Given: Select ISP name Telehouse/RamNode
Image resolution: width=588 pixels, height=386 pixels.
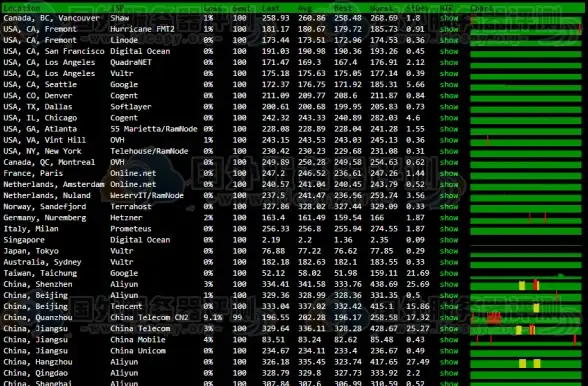Looking at the screenshot, I should (149, 151).
